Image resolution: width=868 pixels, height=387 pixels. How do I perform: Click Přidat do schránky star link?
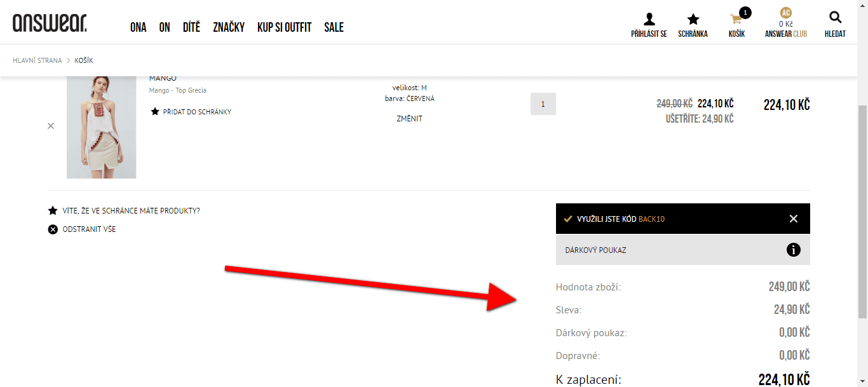[x=191, y=112]
